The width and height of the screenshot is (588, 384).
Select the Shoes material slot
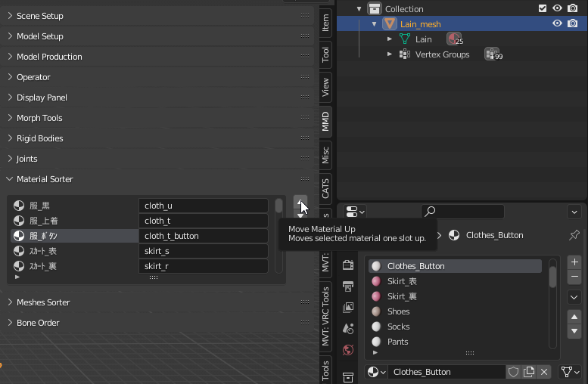398,311
